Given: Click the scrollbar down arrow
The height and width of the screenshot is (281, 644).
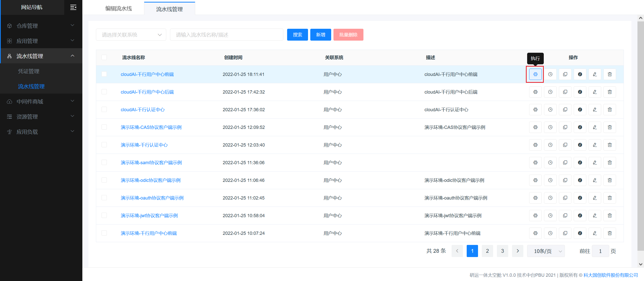Looking at the screenshot, I should click(x=640, y=264).
